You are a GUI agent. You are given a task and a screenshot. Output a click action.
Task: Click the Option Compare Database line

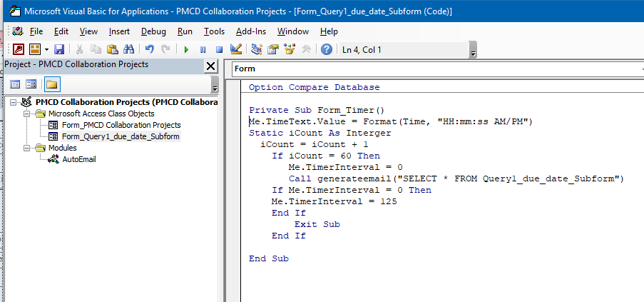315,87
